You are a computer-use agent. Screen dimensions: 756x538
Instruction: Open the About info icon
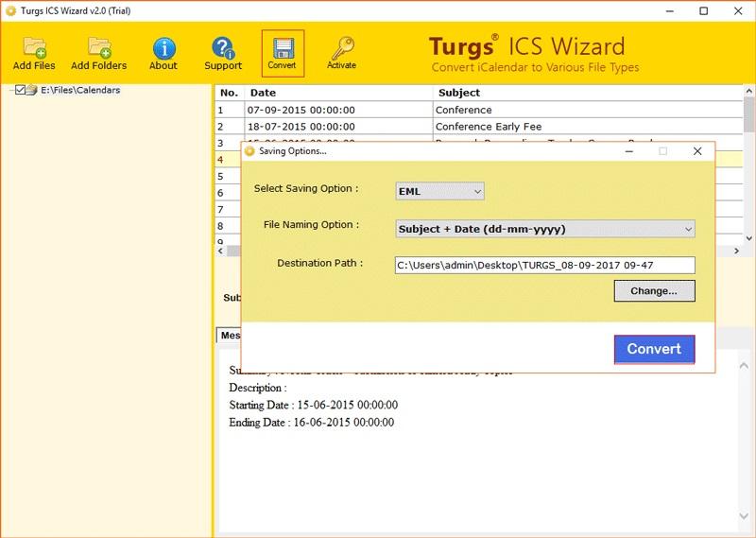[163, 53]
